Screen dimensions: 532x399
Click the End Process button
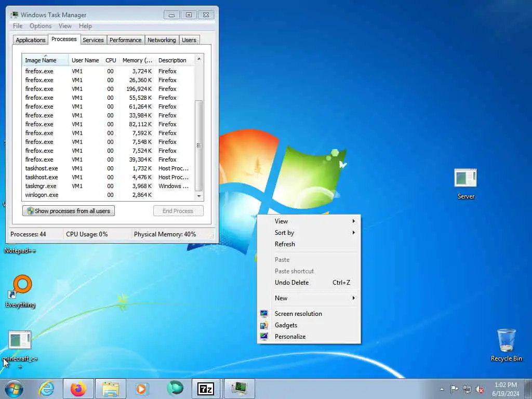pyautogui.click(x=178, y=211)
